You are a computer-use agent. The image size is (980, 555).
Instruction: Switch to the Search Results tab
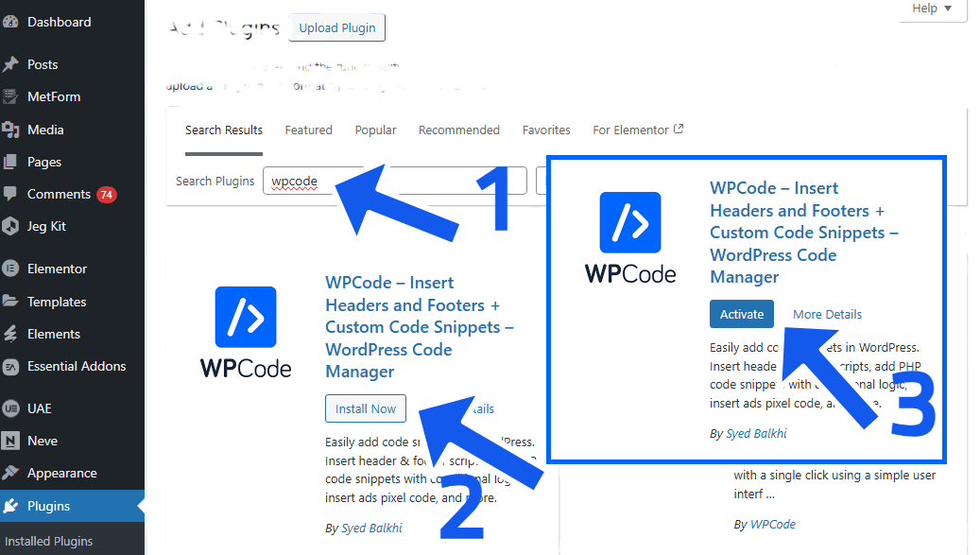pos(224,130)
